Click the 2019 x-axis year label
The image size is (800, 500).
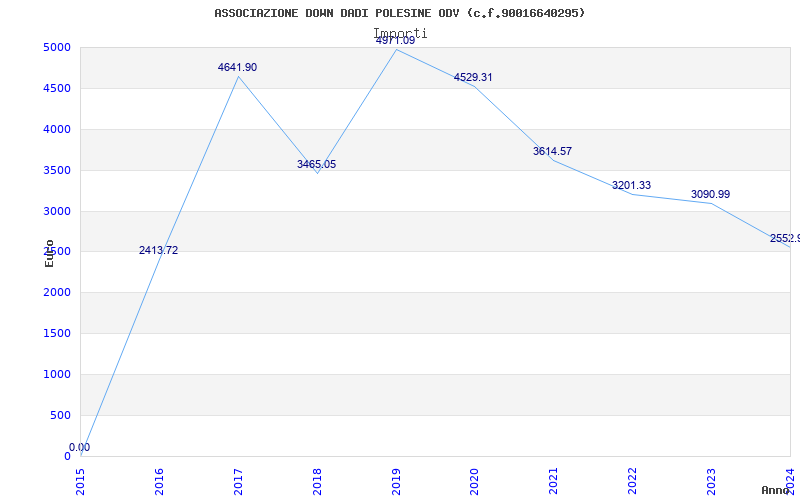coord(396,481)
